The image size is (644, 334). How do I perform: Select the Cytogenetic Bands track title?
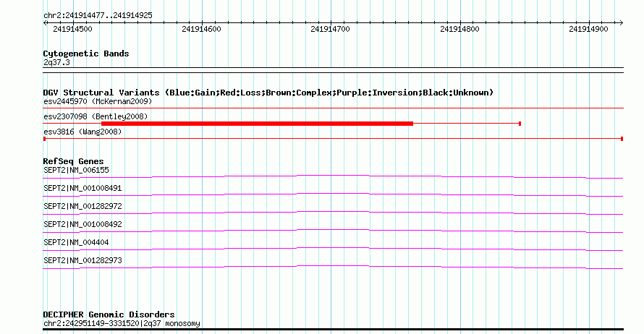[86, 53]
